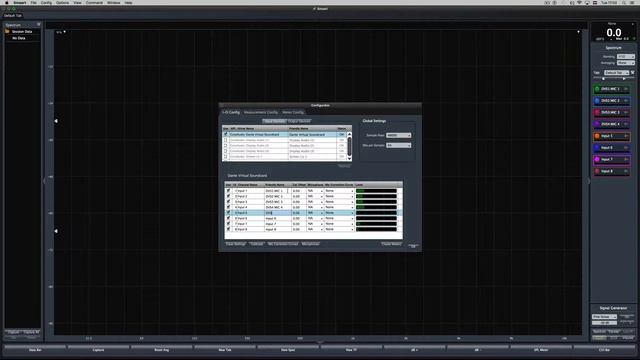Image resolution: width=640 pixels, height=360 pixels.
Task: Toggle Use checkbox for channel Input 1
Action: [x=228, y=191]
